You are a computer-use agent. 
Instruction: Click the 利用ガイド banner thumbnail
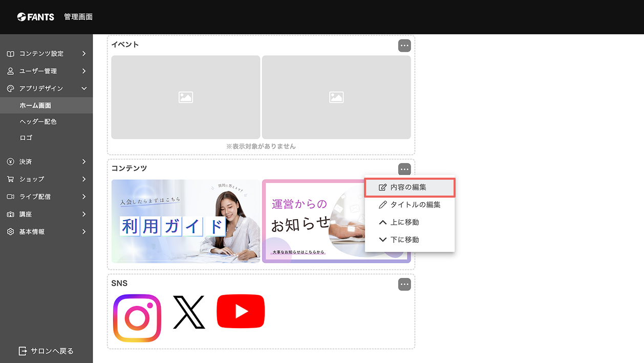tap(186, 221)
